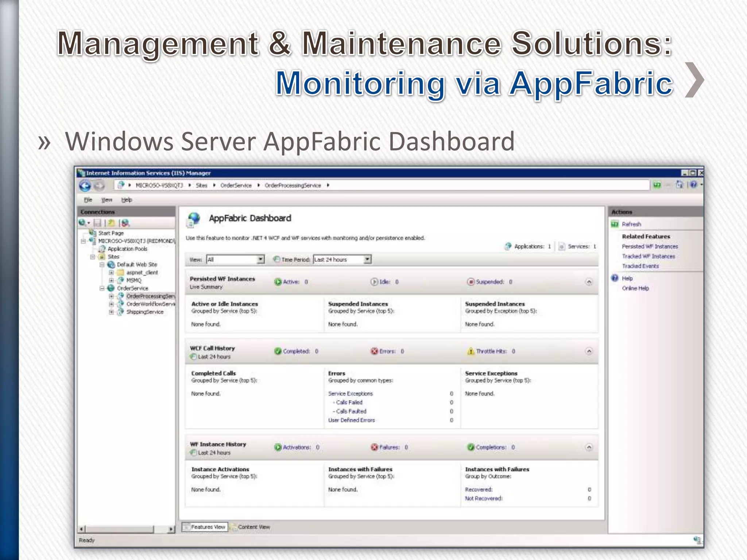This screenshot has height=560, width=747.
Task: Expand the ShippingService tree node
Action: pos(111,312)
